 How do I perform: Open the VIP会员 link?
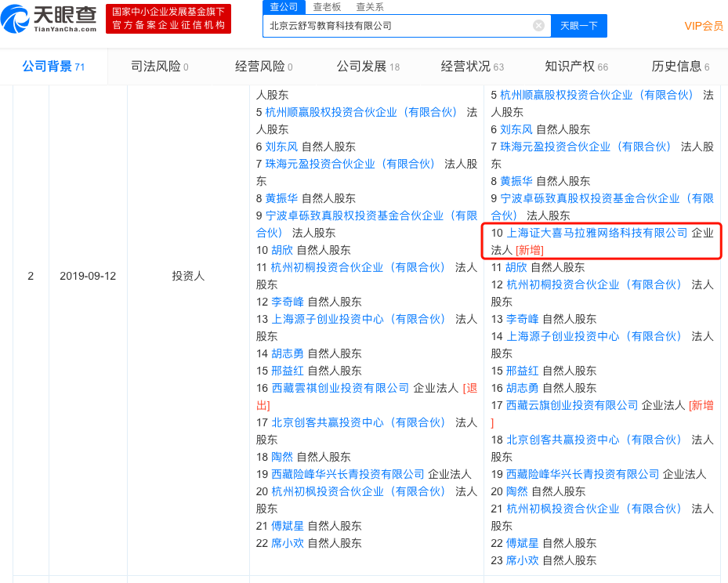tap(704, 26)
